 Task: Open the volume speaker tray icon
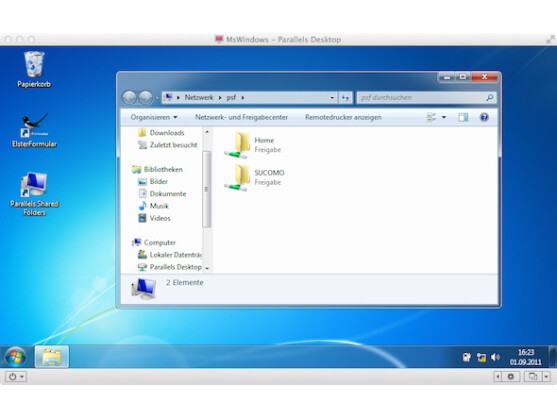click(x=495, y=357)
